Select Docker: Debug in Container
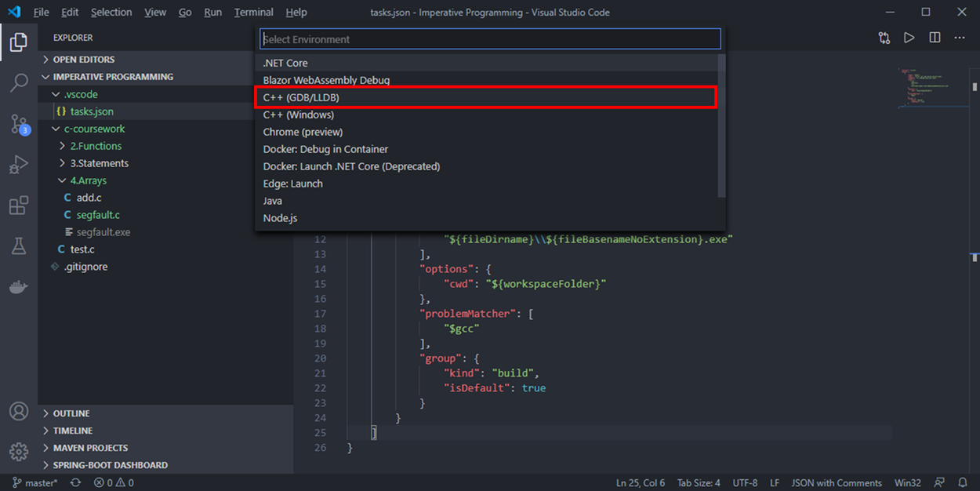This screenshot has width=980, height=491. pyautogui.click(x=487, y=149)
